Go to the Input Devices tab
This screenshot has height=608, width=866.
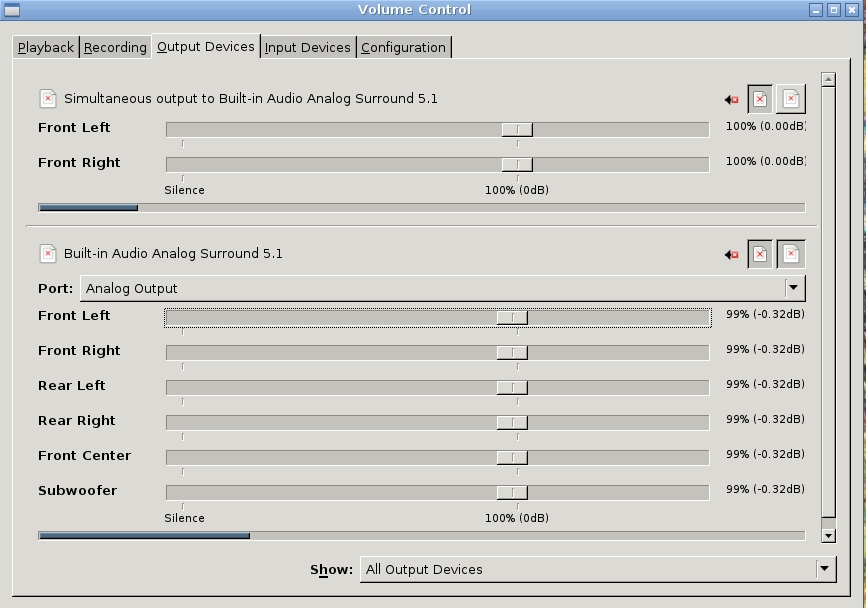[307, 47]
